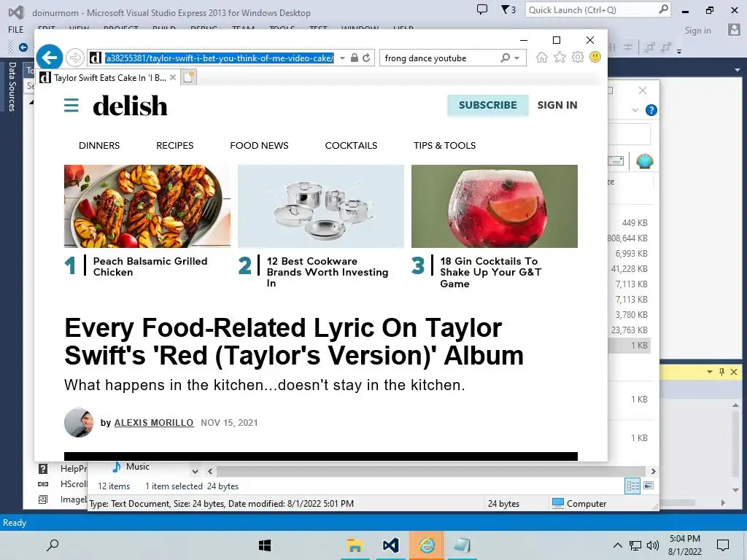Expand the search provider dropdown arrow
Viewport: 747px width, 560px height.
point(517,58)
